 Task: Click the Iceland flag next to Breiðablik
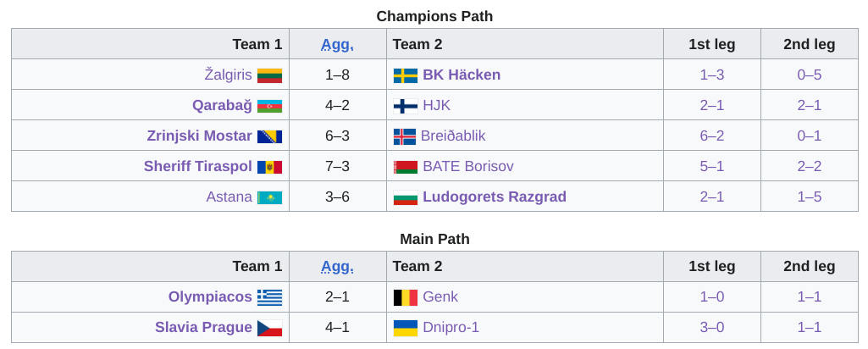[405, 136]
